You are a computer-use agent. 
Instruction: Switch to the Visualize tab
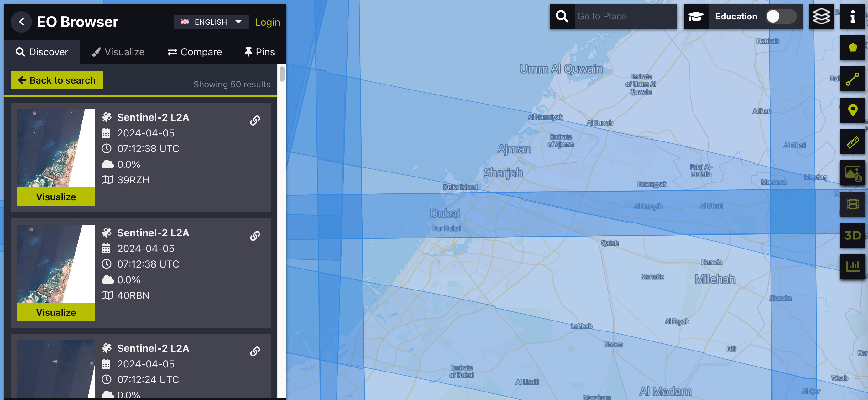coord(118,52)
